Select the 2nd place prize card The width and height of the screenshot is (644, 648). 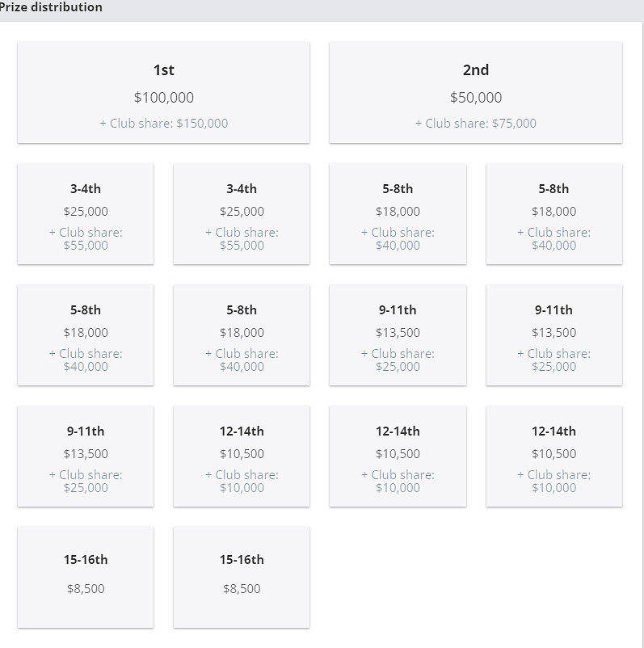(476, 92)
